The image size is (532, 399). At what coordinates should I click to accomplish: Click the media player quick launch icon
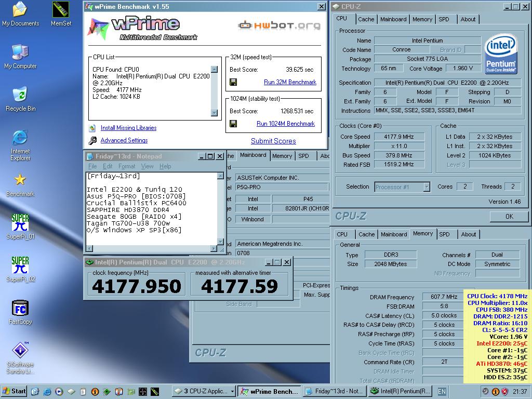(59, 392)
